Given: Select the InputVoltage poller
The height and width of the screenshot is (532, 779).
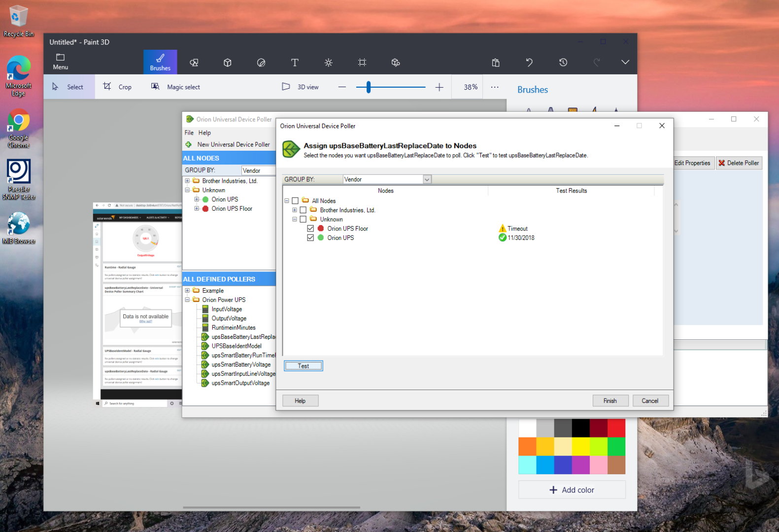Looking at the screenshot, I should [x=227, y=309].
